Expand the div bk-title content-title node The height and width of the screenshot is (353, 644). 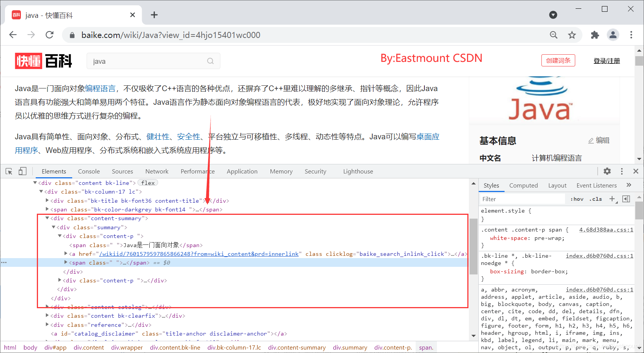coord(47,200)
